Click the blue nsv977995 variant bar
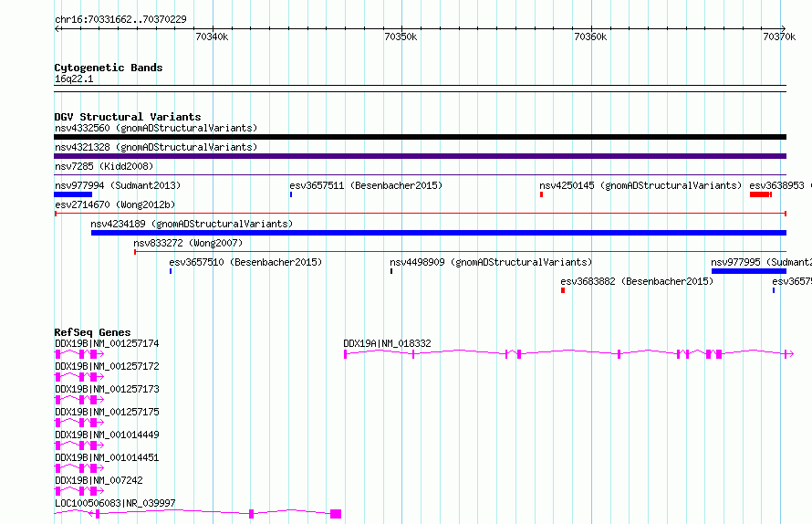The height and width of the screenshot is (524, 812). (749, 271)
